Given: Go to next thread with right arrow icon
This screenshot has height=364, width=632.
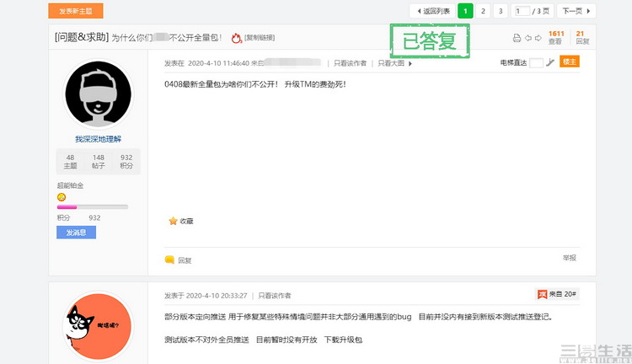Looking at the screenshot, I should [x=538, y=38].
